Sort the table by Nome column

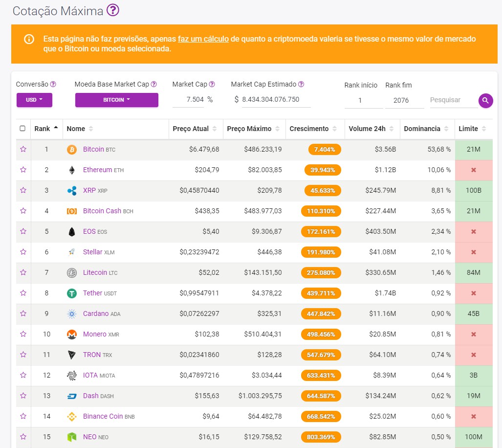pos(116,129)
